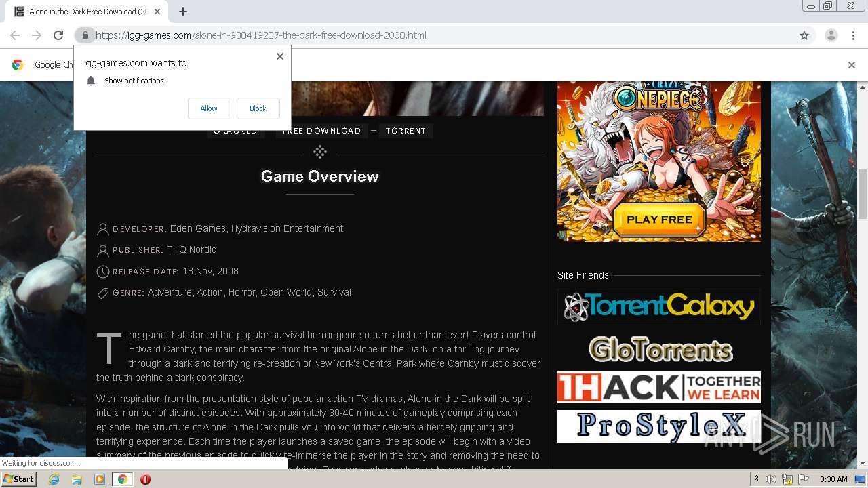Open File Explorer folder from taskbar
This screenshot has height=488, width=868.
tap(77, 479)
